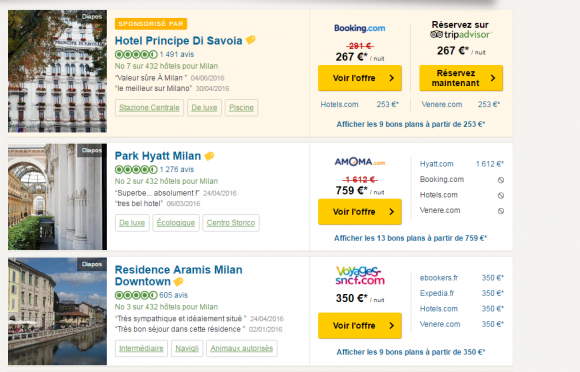Image resolution: width=580 pixels, height=372 pixels.
Task: Choose the Hyatt.com 1 612 € offer
Action: pyautogui.click(x=462, y=164)
